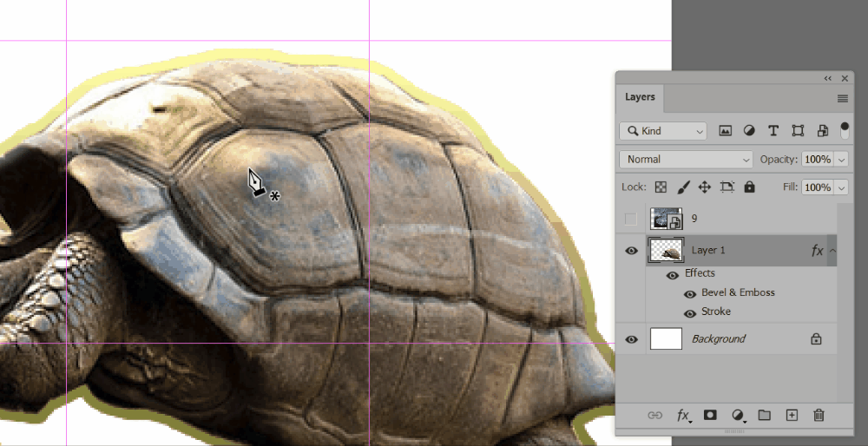Screen dimensions: 868x446
Task: Toggle layer filtering on/off switch
Action: (845, 131)
